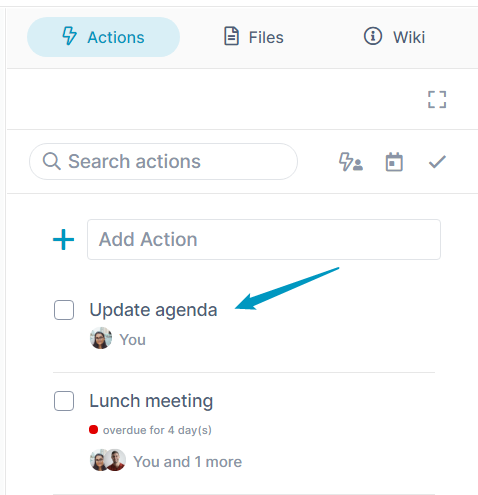Viewport: 478px width, 495px height.
Task: Focus the Add Action text box
Action: (x=264, y=239)
